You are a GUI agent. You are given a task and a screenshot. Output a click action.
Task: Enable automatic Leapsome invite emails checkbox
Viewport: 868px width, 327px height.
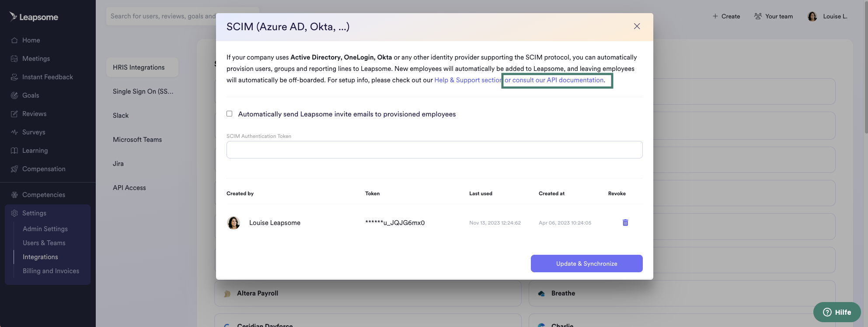tap(229, 114)
